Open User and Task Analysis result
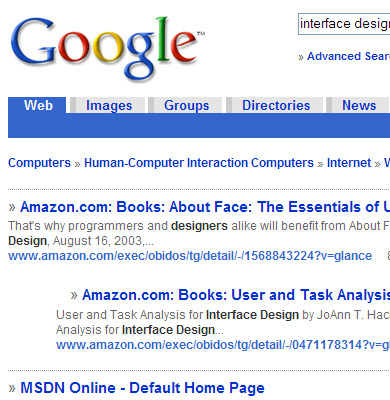390x400 pixels. click(x=236, y=295)
